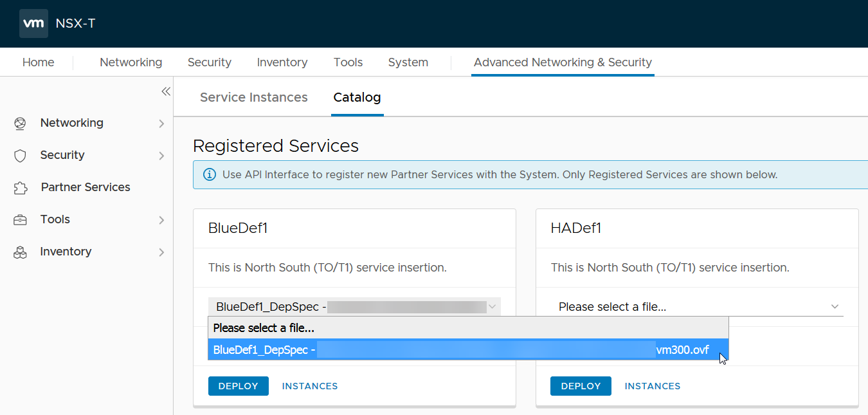
Task: Click the Networking globe icon in sidebar
Action: (x=21, y=123)
